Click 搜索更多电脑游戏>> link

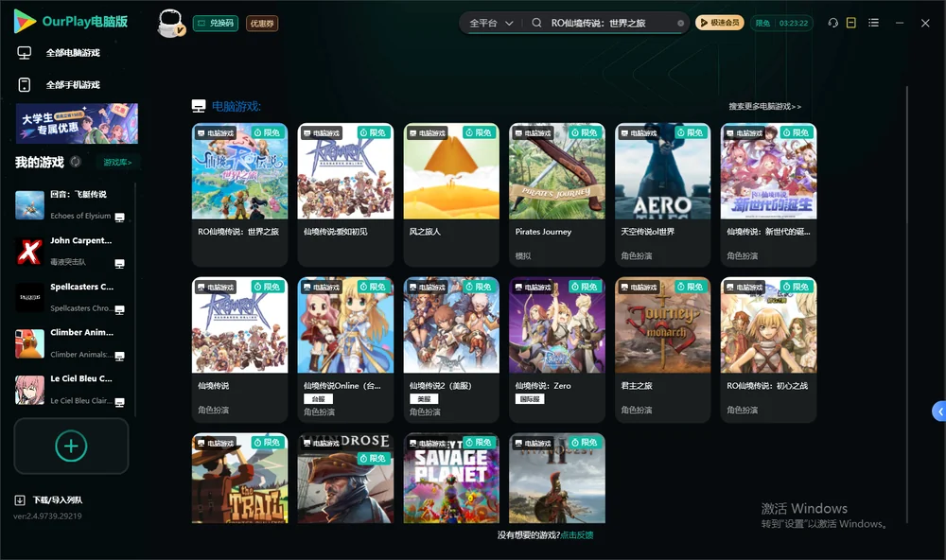coord(764,106)
